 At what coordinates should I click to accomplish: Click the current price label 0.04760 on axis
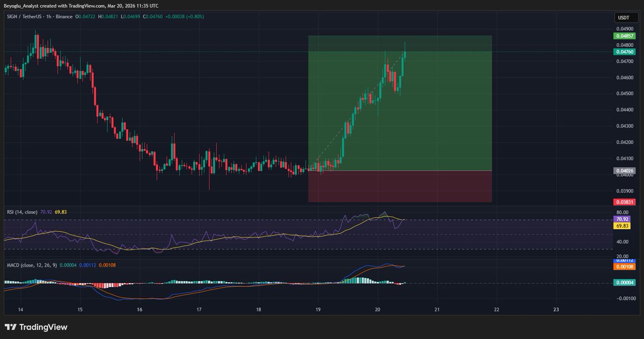(624, 52)
